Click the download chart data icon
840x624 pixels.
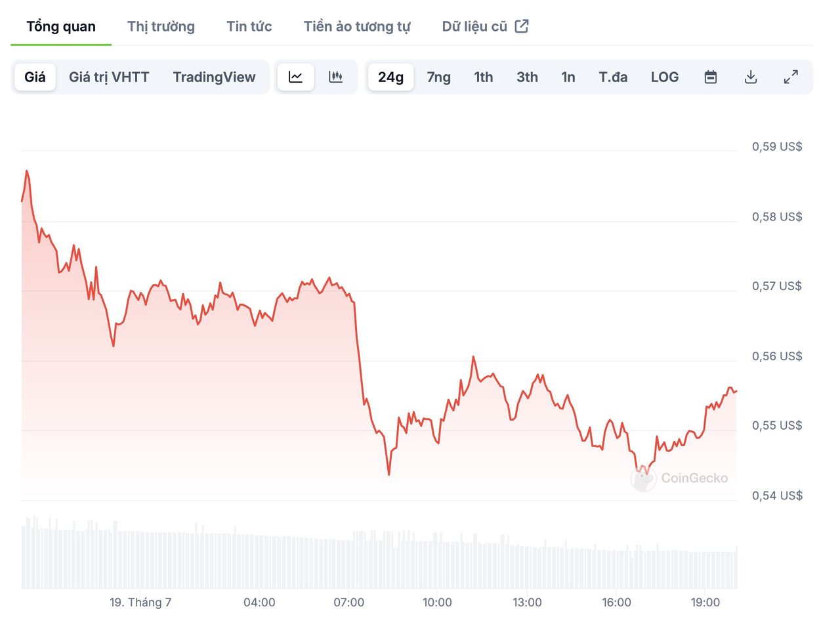point(751,77)
